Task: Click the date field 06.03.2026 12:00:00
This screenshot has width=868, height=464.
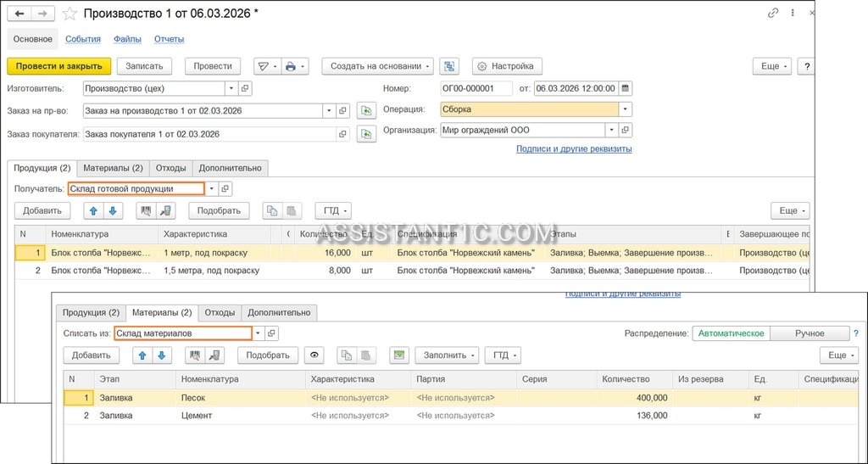Action: pos(576,88)
